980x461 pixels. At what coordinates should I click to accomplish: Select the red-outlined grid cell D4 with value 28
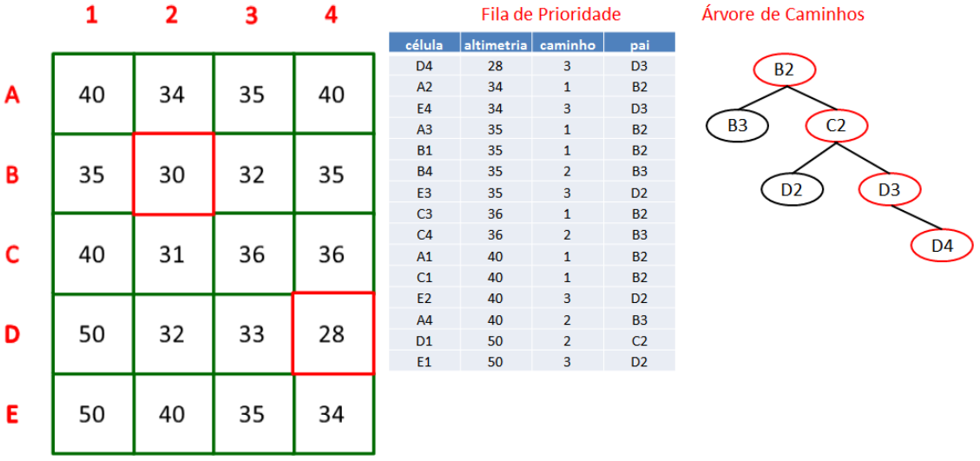point(333,333)
